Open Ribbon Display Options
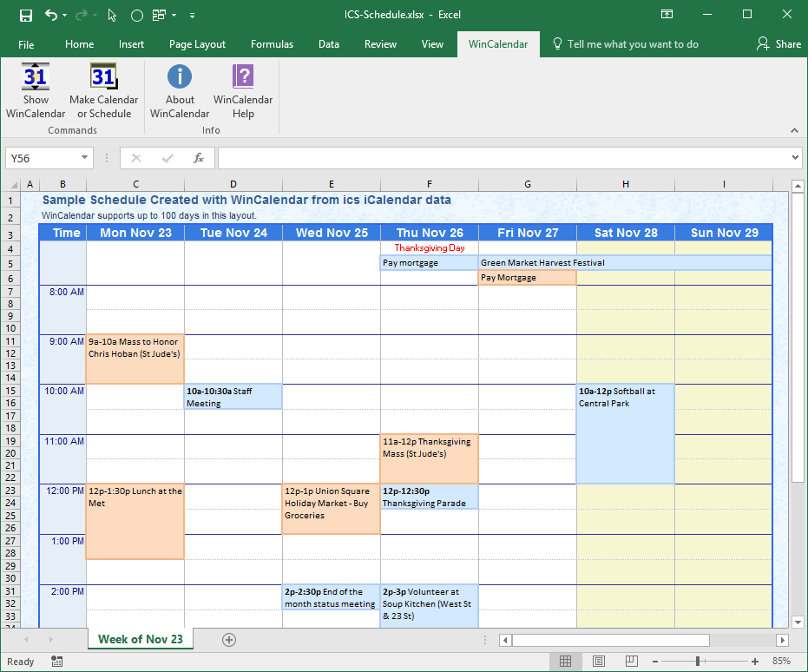This screenshot has height=672, width=808. (x=667, y=15)
